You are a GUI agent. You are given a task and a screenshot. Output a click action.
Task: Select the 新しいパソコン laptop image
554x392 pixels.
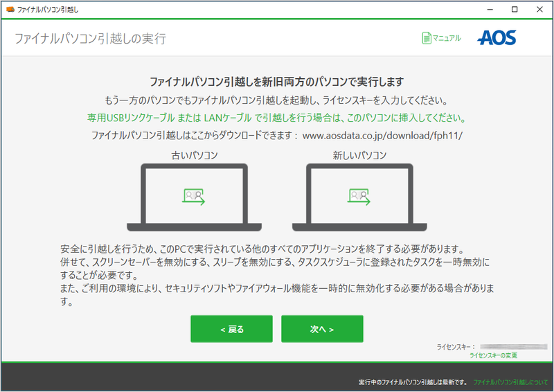pos(359,197)
